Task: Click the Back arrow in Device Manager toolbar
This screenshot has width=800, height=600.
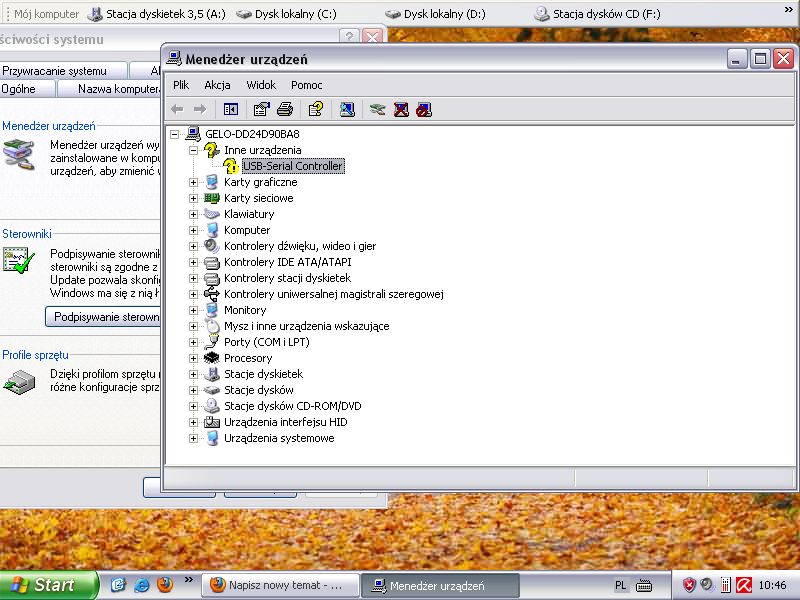Action: [x=177, y=109]
